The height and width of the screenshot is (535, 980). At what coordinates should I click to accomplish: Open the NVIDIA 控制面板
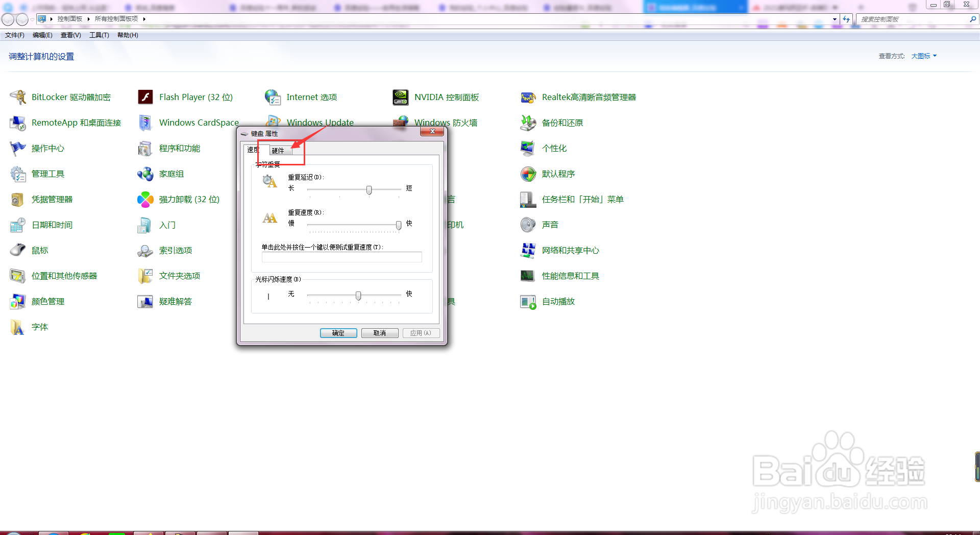coord(447,97)
